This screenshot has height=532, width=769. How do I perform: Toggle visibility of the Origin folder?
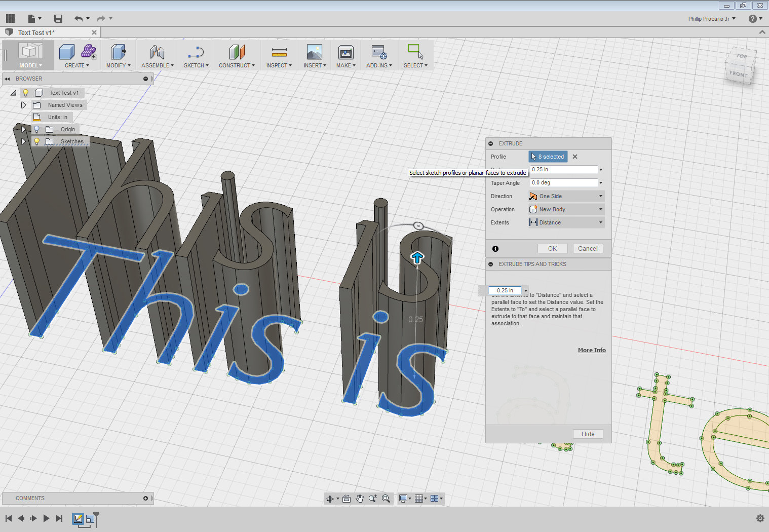coord(36,129)
